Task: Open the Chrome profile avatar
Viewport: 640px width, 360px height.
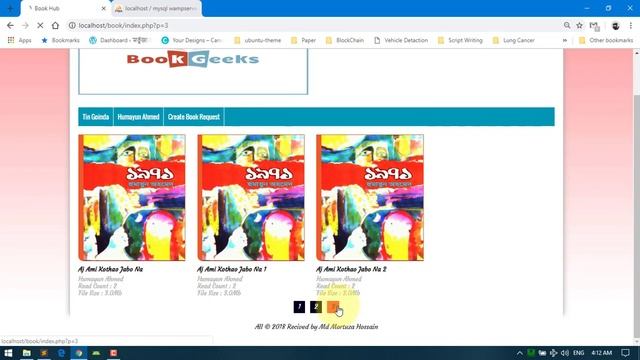Action: coord(616,26)
